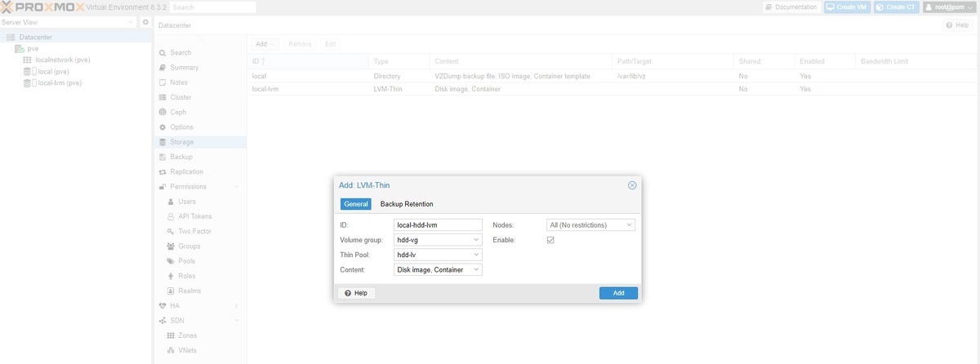The image size is (980, 364).
Task: Open the root@pam user menu
Action: pyautogui.click(x=950, y=7)
